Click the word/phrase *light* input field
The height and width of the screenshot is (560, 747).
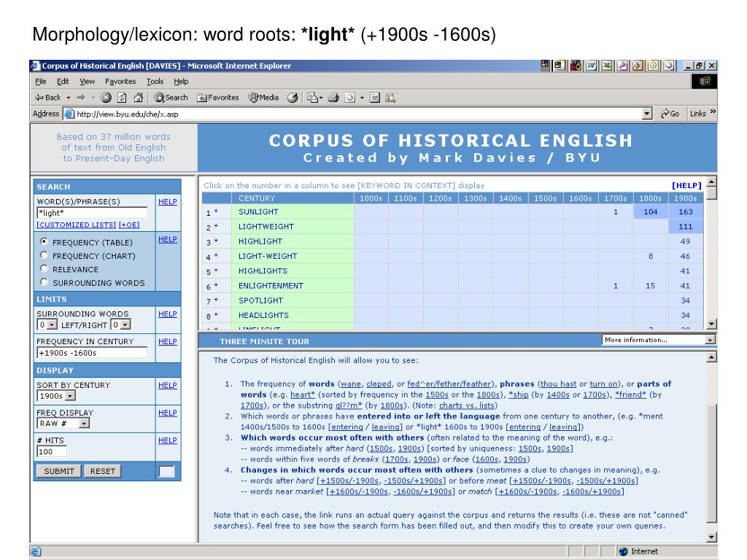(x=92, y=213)
